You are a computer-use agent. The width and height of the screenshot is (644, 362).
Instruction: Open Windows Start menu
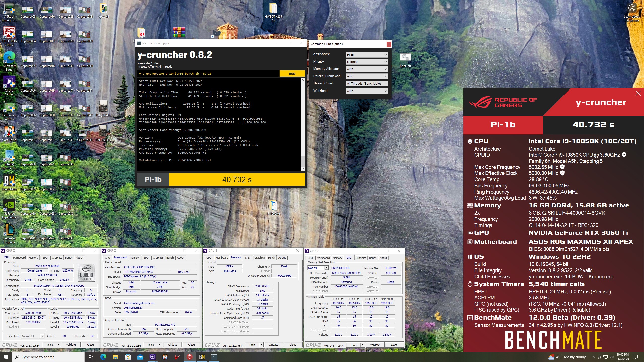click(x=6, y=357)
